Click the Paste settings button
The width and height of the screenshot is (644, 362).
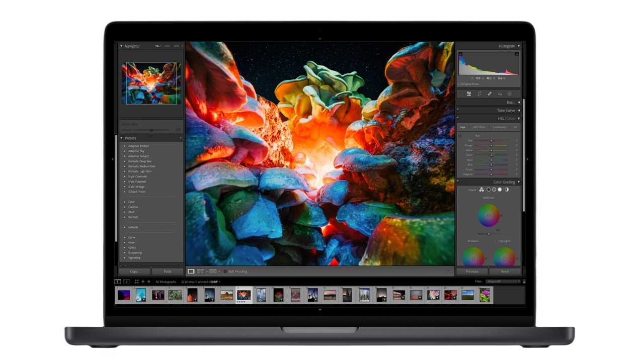pos(168,271)
